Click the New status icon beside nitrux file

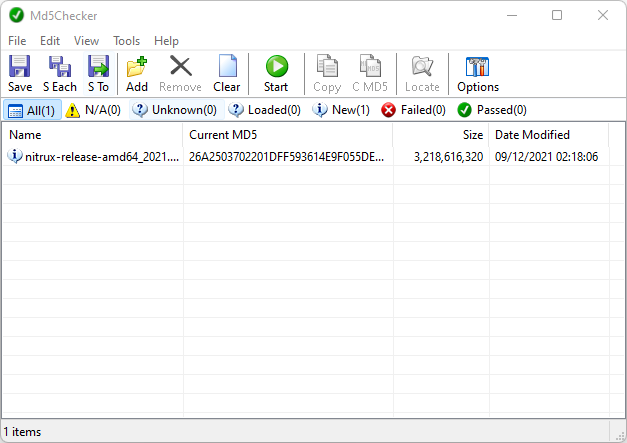(x=14, y=156)
